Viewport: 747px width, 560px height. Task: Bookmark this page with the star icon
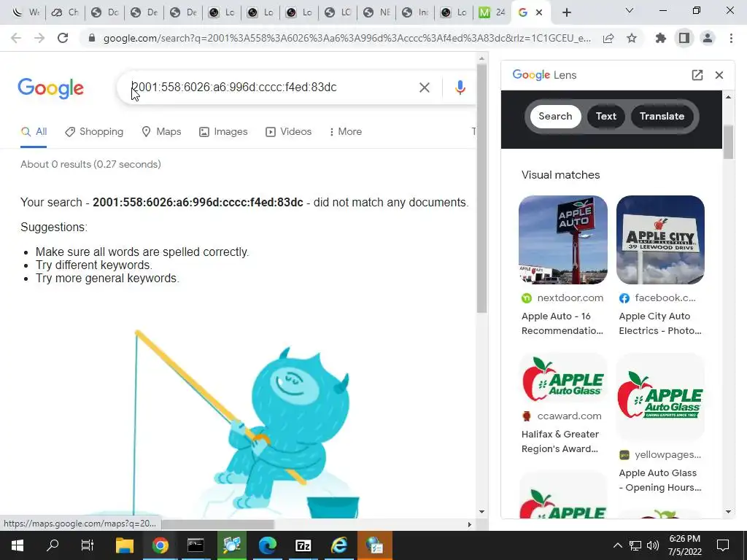[632, 38]
